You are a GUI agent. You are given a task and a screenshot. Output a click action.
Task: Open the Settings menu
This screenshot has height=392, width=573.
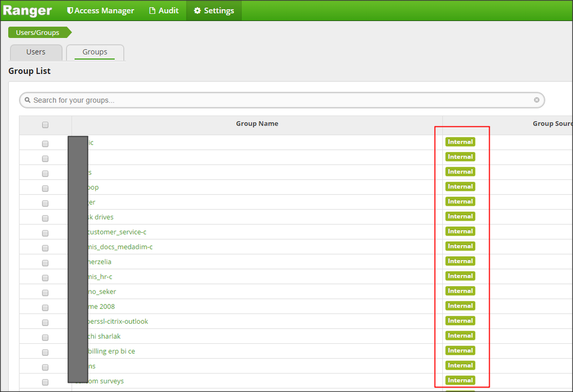pyautogui.click(x=214, y=10)
